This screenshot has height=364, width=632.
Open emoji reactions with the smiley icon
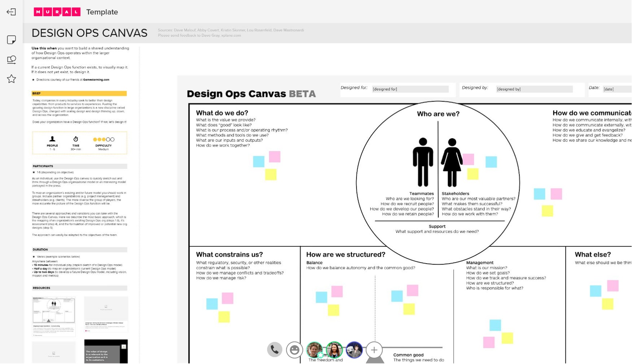295,349
